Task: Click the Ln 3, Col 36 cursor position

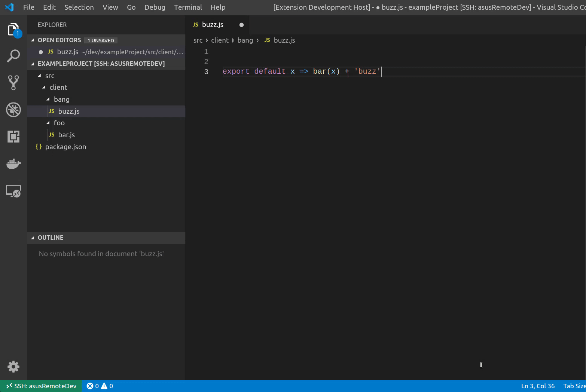Action: point(538,386)
